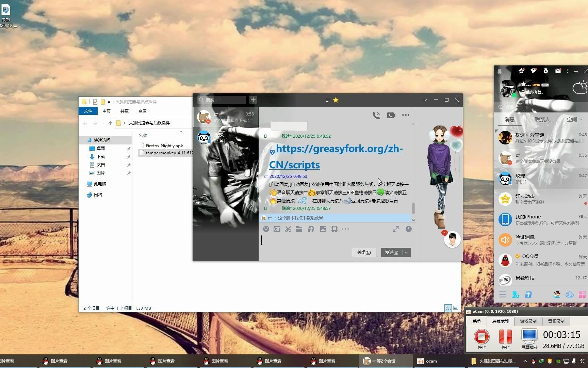The width and height of the screenshot is (588, 368).
Task: Open QQ main menu hamburger icon
Action: click(x=503, y=294)
